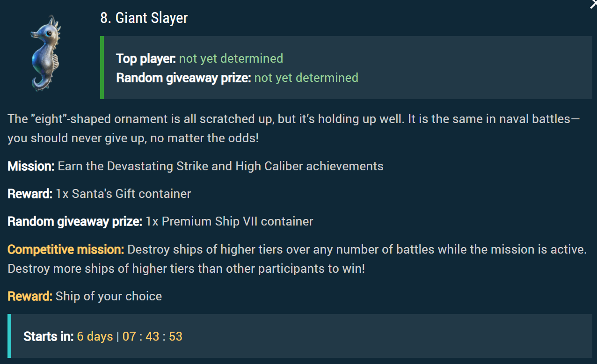The width and height of the screenshot is (597, 364).
Task: Click the green bar beside Top player box
Action: [x=102, y=67]
